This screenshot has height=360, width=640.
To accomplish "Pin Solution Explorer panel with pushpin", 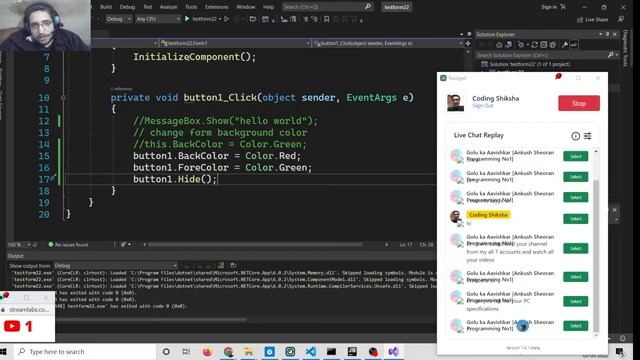I will (607, 35).
